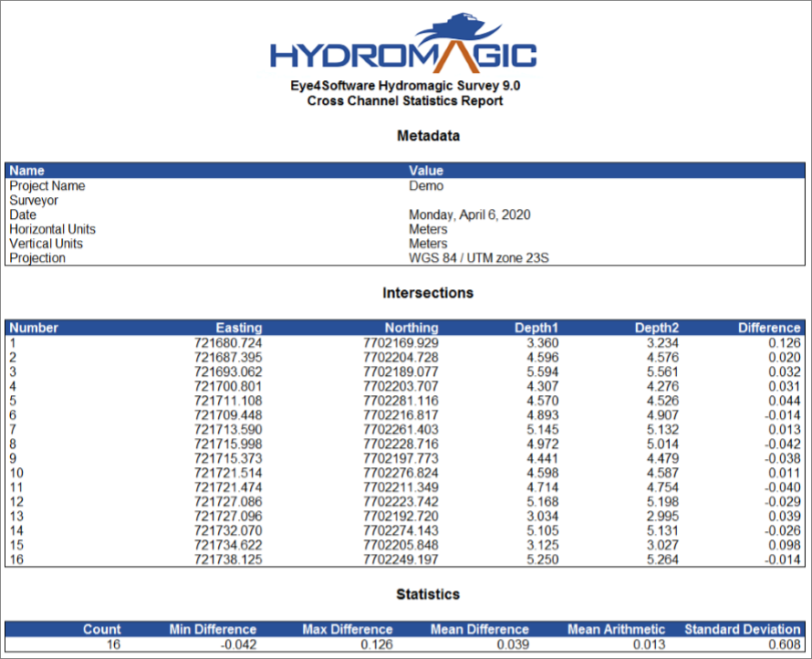Click the 'Name' header in Metadata table

point(27,171)
